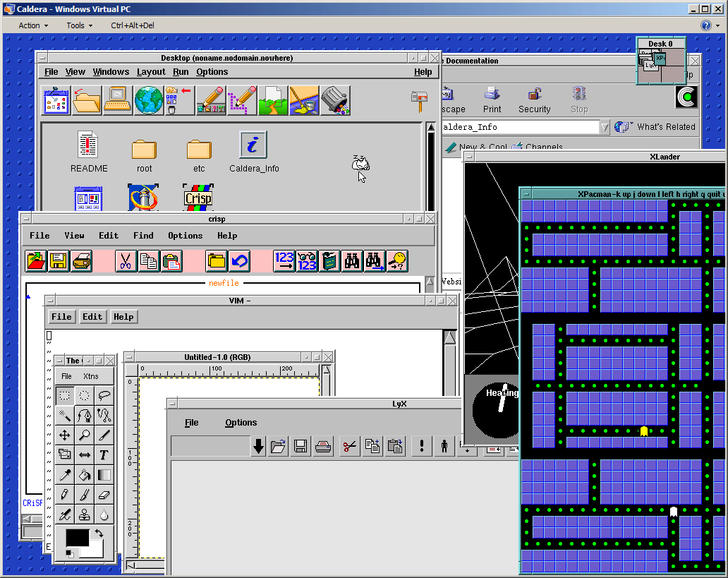Select the eraser tool in GIMP toolbox
The width and height of the screenshot is (728, 578).
coord(104,495)
